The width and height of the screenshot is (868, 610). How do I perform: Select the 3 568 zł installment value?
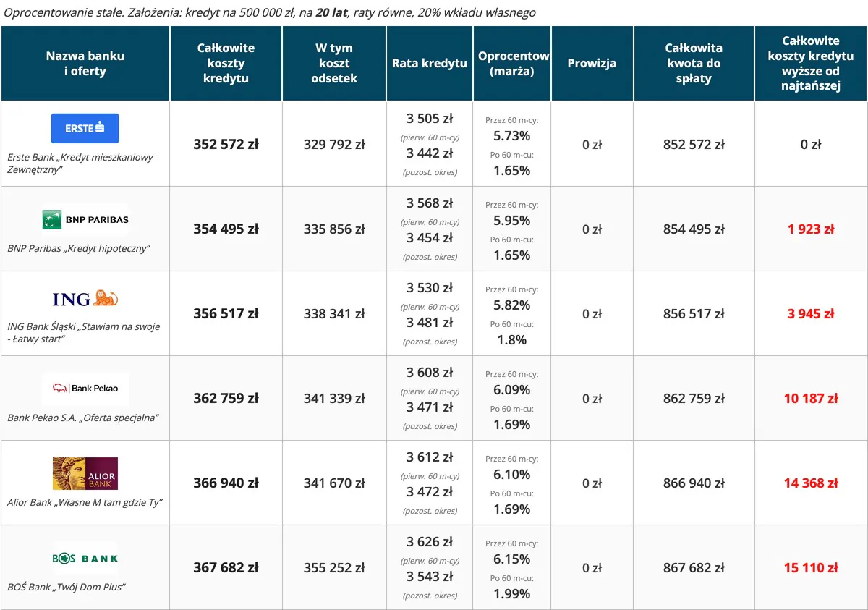click(430, 203)
